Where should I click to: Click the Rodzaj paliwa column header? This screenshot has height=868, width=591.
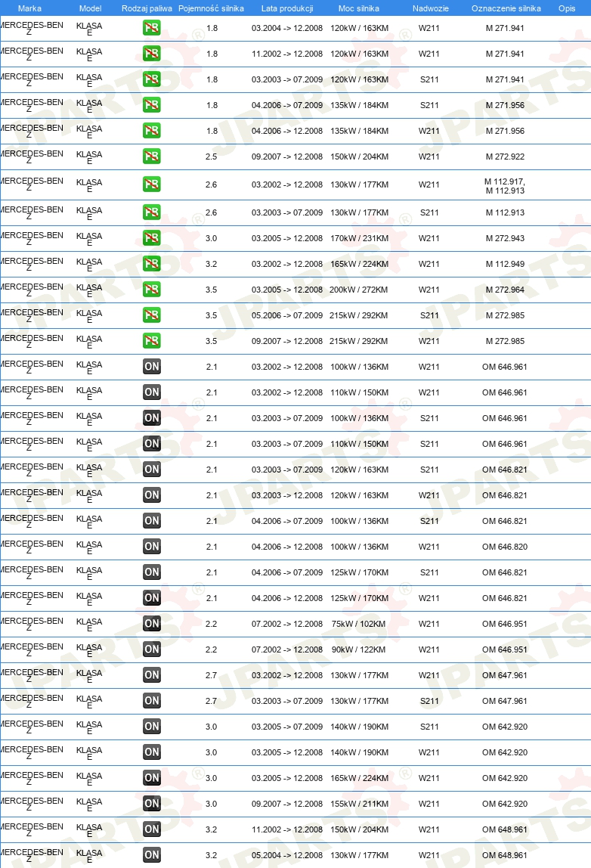(147, 8)
